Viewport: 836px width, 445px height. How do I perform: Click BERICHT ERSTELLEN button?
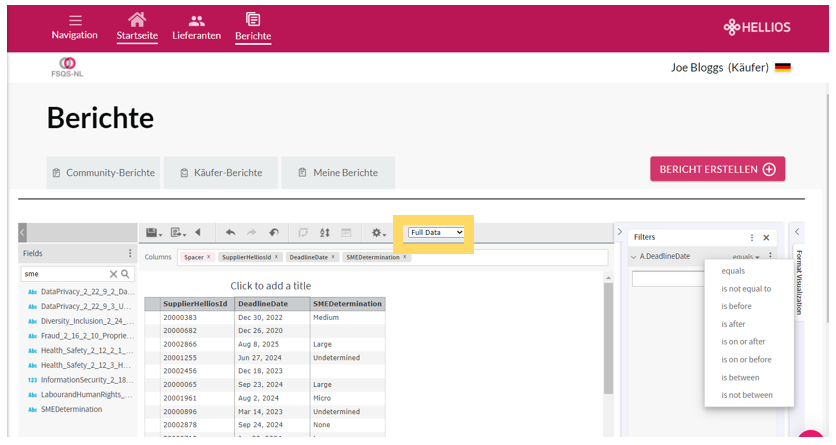click(x=717, y=169)
